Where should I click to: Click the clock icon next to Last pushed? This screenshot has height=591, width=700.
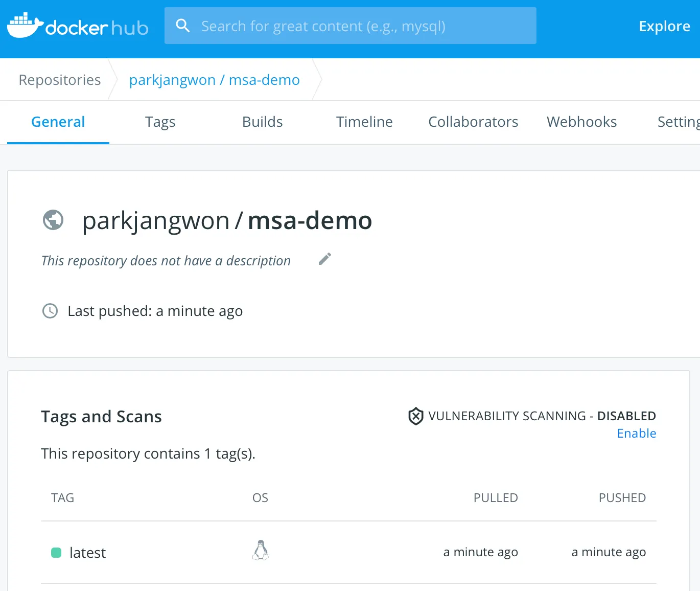point(50,311)
